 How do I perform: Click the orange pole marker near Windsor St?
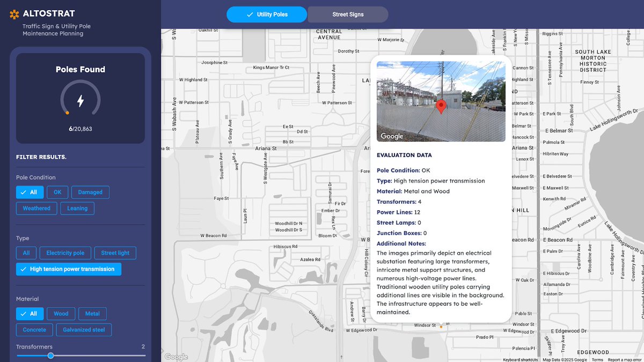441,326
